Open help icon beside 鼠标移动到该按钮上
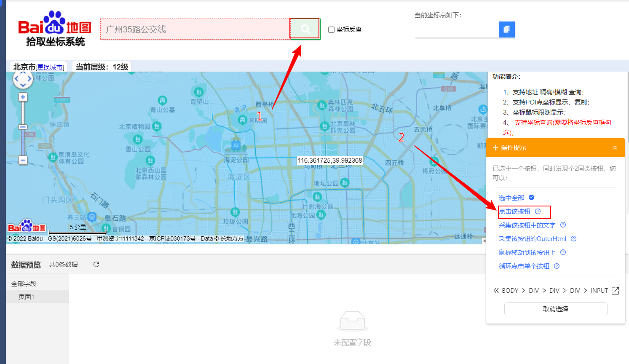 (x=563, y=252)
